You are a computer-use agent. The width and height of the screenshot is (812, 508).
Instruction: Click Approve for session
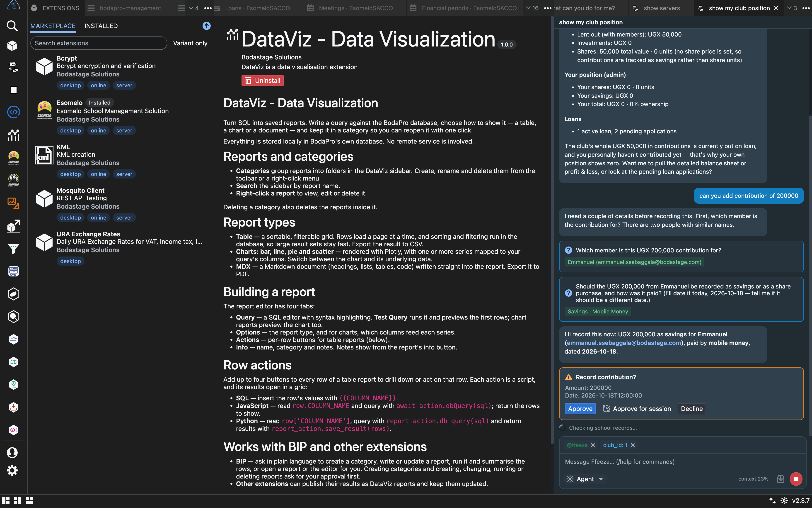point(637,408)
